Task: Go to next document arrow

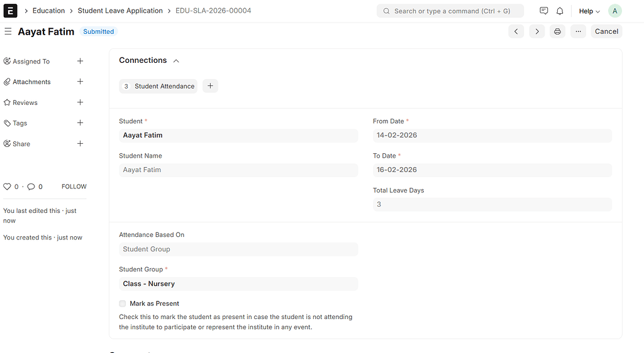Action: coord(537,31)
